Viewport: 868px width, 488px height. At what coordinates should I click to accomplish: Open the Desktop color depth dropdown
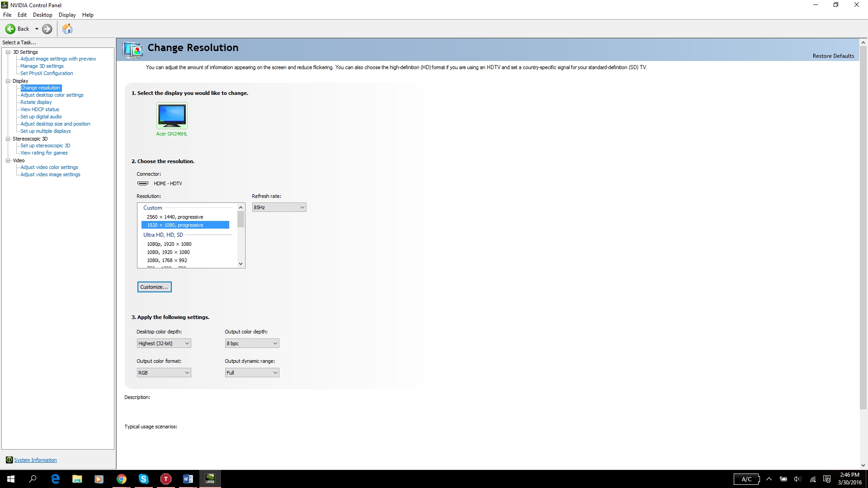[x=163, y=343]
